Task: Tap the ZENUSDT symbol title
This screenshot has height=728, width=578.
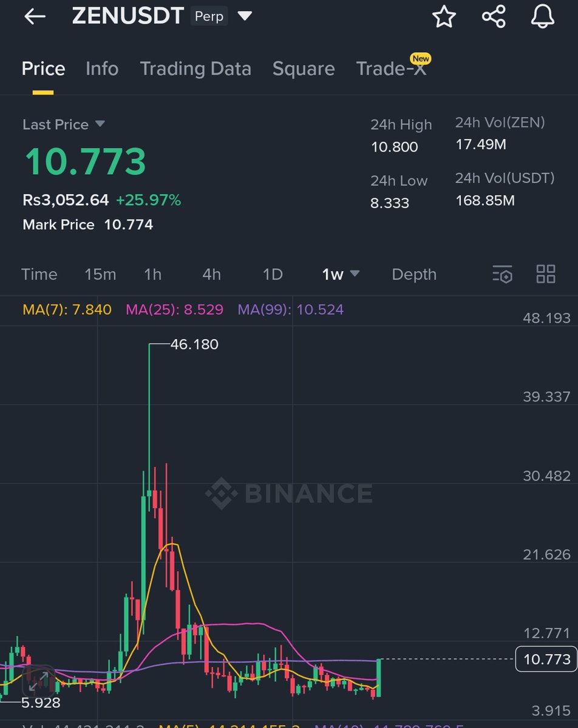Action: (127, 16)
